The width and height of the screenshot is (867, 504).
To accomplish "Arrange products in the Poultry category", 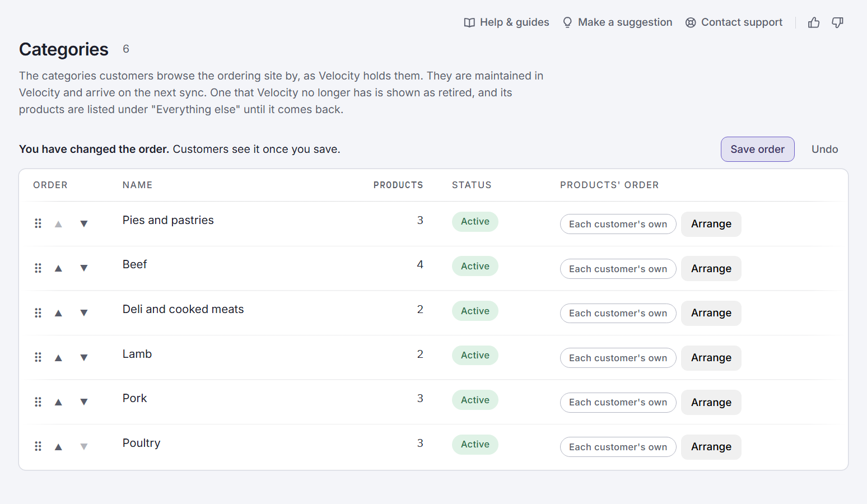I will pyautogui.click(x=711, y=447).
